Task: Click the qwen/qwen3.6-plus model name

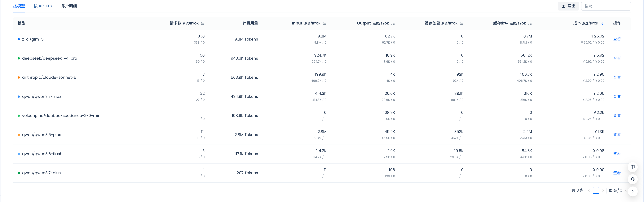Action: 42,135
